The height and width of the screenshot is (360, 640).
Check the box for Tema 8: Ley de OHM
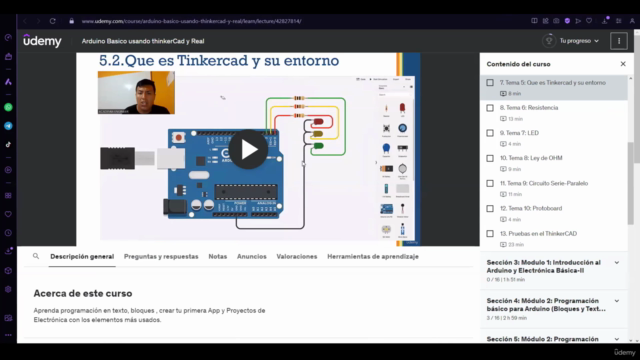(490, 158)
